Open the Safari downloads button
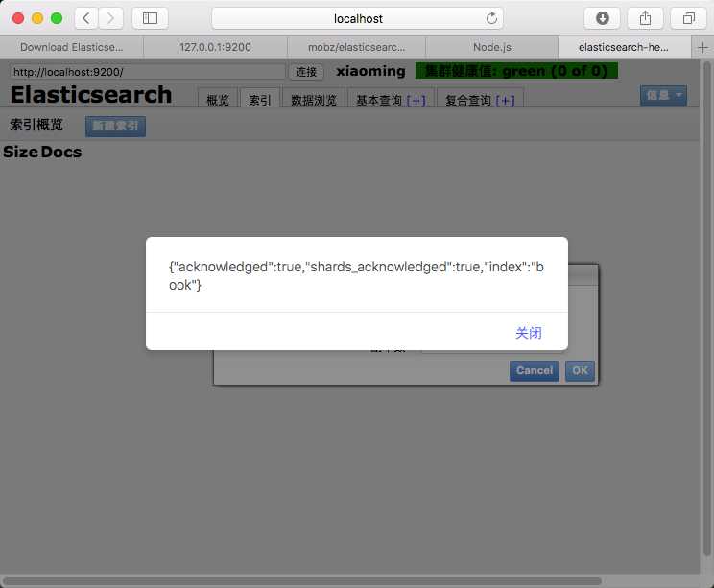Viewport: 714px width, 588px height. 602,18
